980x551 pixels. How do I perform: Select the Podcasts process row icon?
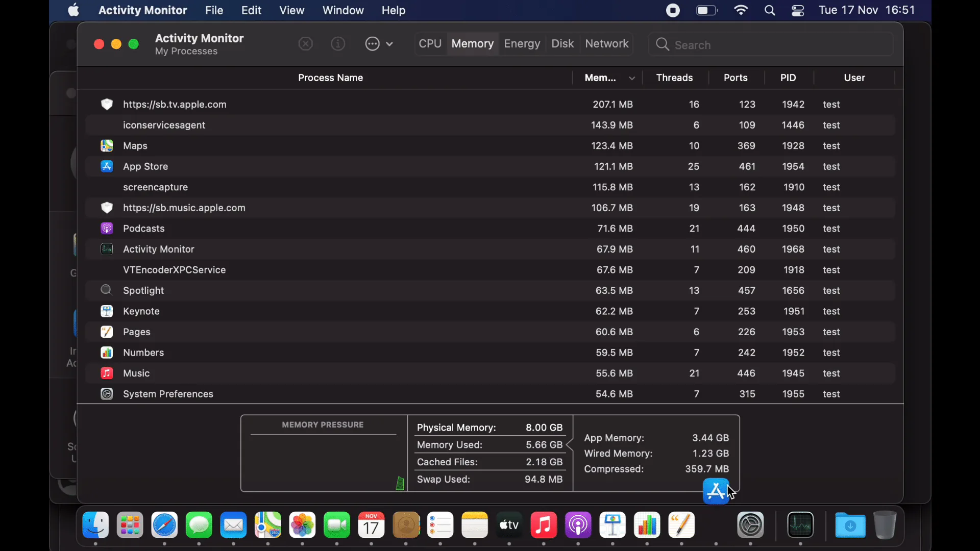click(107, 229)
